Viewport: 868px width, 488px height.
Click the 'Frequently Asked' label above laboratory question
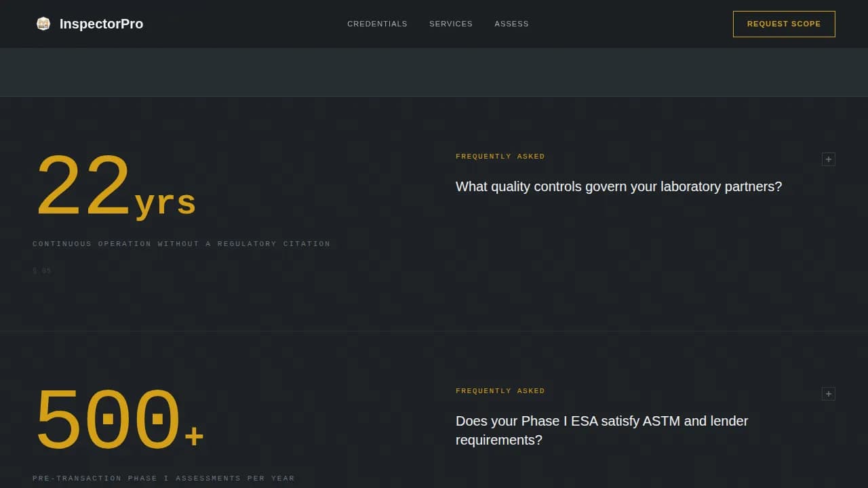500,157
